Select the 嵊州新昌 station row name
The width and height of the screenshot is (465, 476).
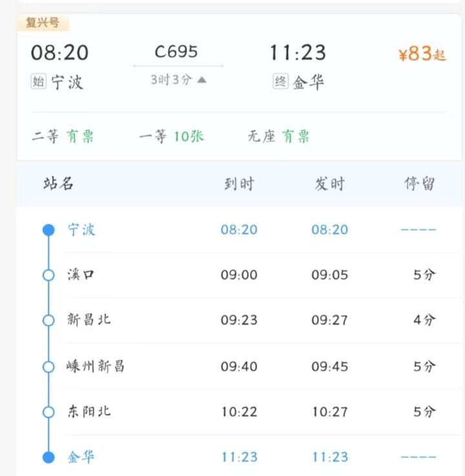(96, 366)
